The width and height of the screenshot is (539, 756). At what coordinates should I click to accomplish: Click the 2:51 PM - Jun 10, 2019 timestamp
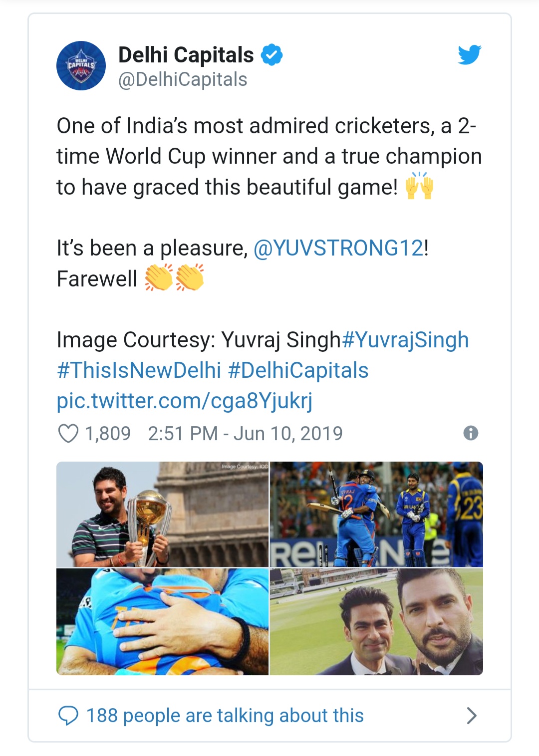(x=245, y=434)
